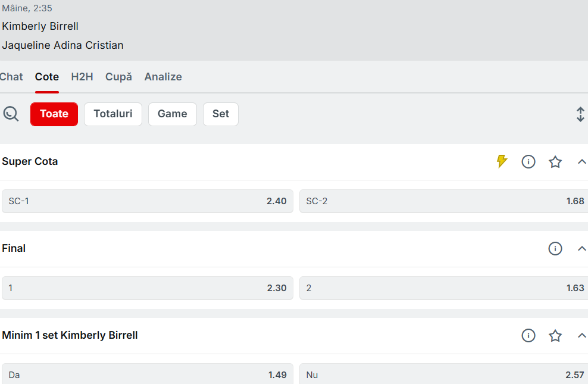Click the sort arrows icon

pos(580,114)
